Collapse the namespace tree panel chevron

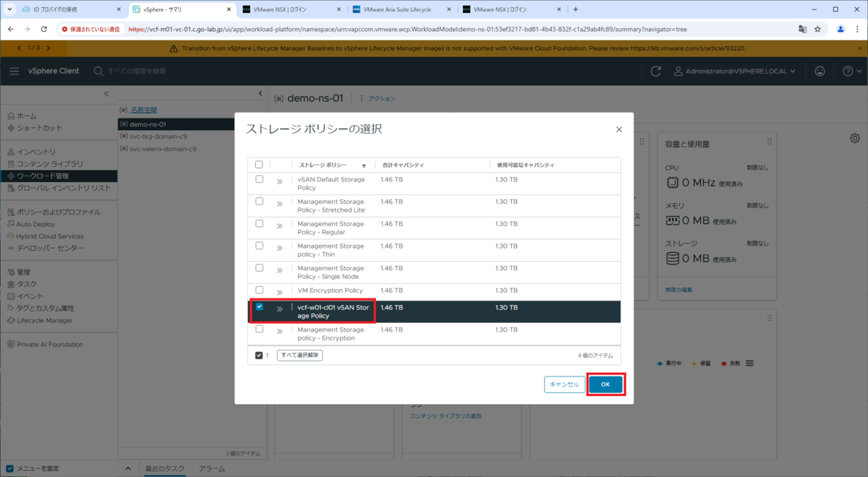point(260,94)
